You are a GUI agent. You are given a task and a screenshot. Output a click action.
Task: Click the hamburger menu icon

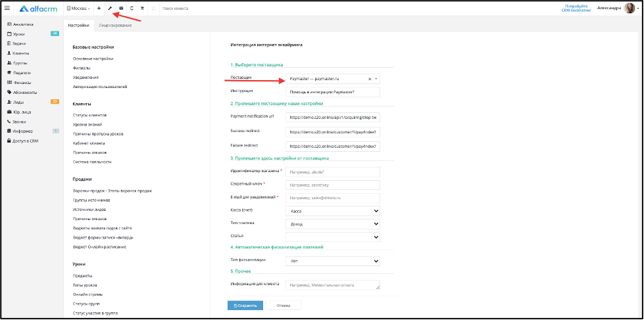(7, 9)
